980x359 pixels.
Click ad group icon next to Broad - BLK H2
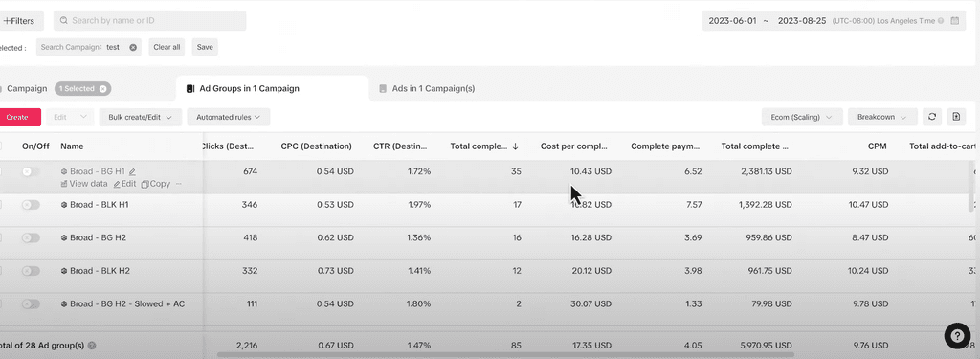pyautogui.click(x=64, y=271)
